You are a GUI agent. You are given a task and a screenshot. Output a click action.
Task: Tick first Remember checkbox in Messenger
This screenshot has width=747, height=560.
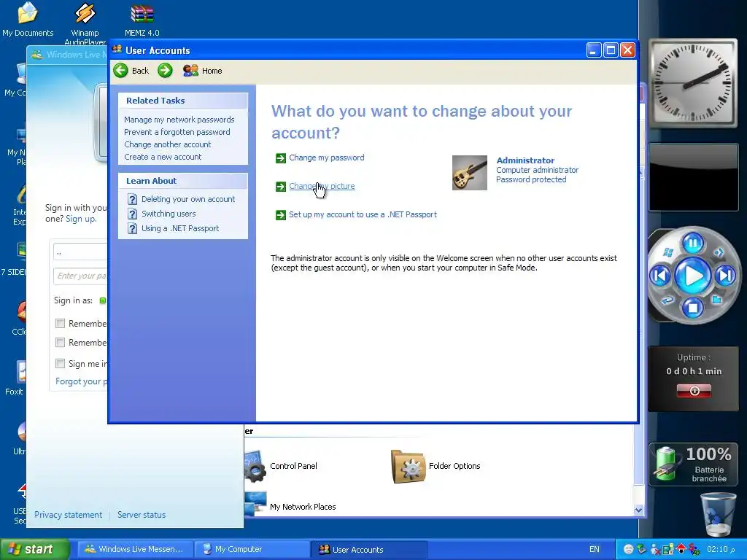tap(60, 323)
